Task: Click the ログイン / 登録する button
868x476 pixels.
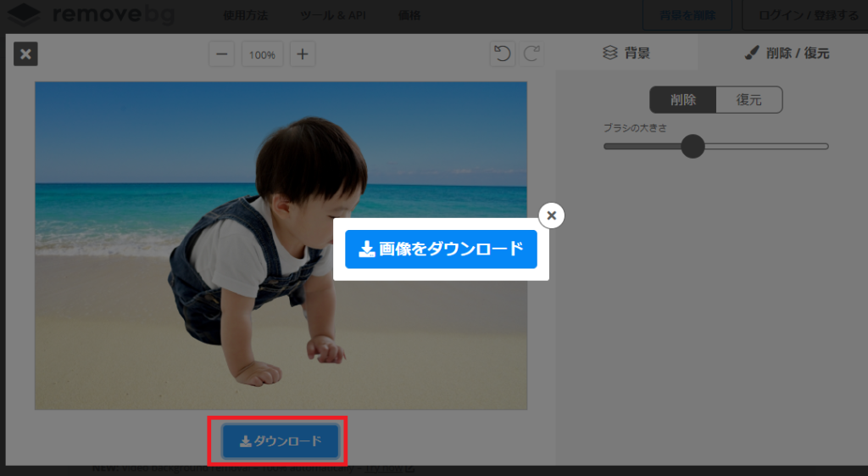Action: pyautogui.click(x=808, y=15)
